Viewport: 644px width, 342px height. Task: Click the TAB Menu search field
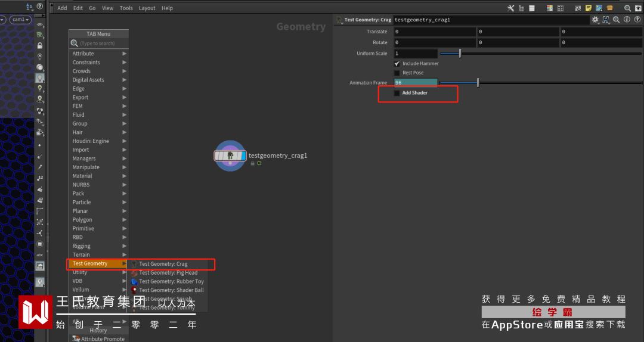coord(98,43)
